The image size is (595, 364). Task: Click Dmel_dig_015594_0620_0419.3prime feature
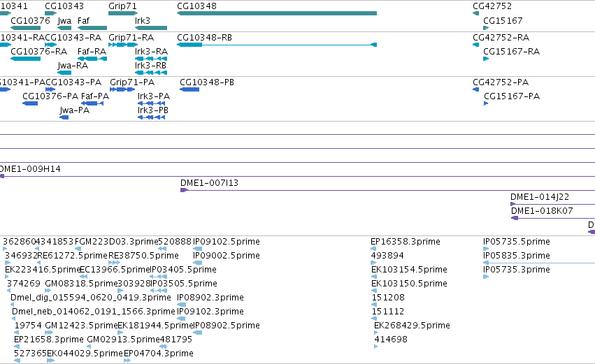pyautogui.click(x=91, y=298)
